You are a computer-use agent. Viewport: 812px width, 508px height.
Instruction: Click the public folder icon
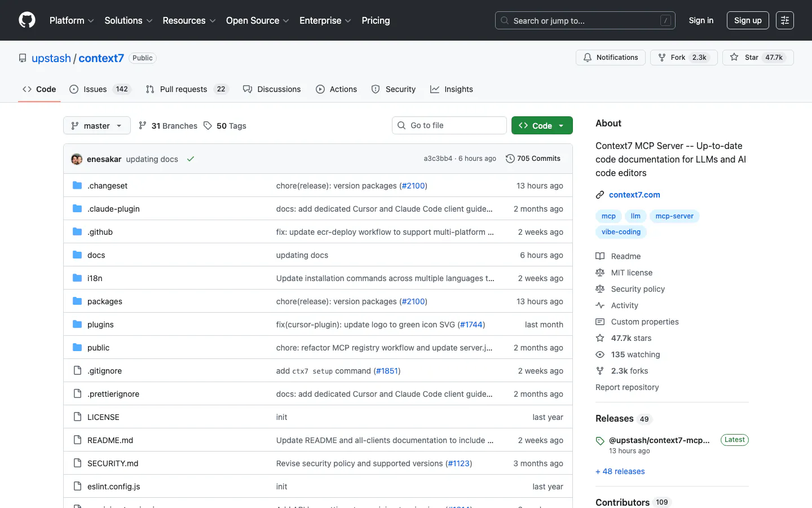77,348
